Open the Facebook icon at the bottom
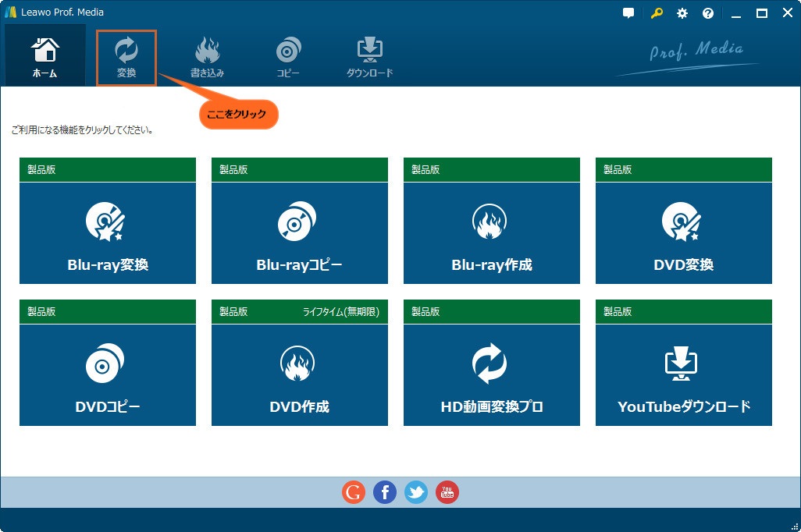Viewport: 801px width, 532px height. click(x=384, y=491)
